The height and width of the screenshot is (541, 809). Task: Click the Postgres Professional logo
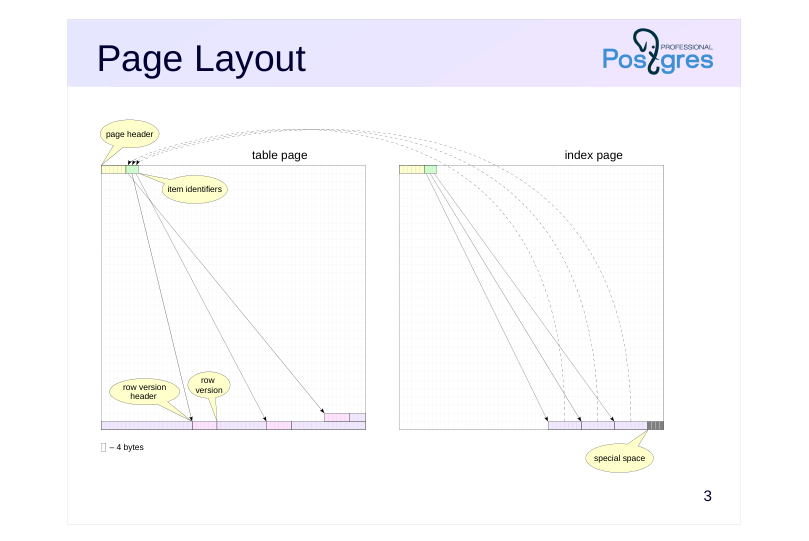(658, 52)
